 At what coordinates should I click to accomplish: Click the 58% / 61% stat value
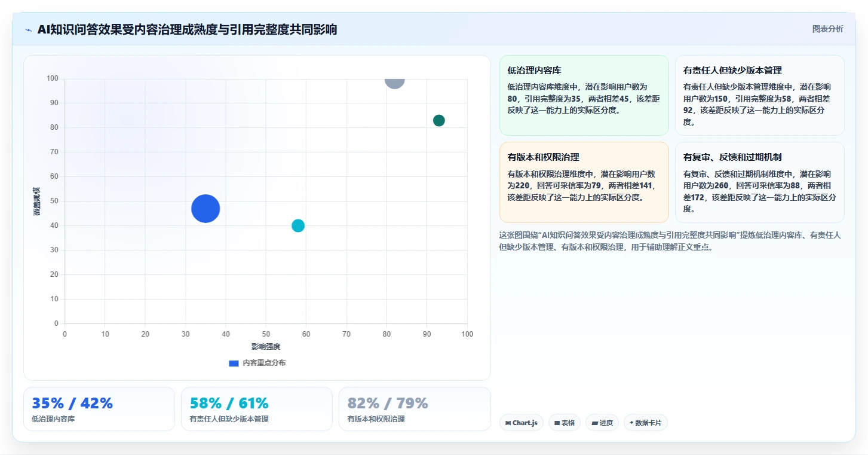click(229, 404)
